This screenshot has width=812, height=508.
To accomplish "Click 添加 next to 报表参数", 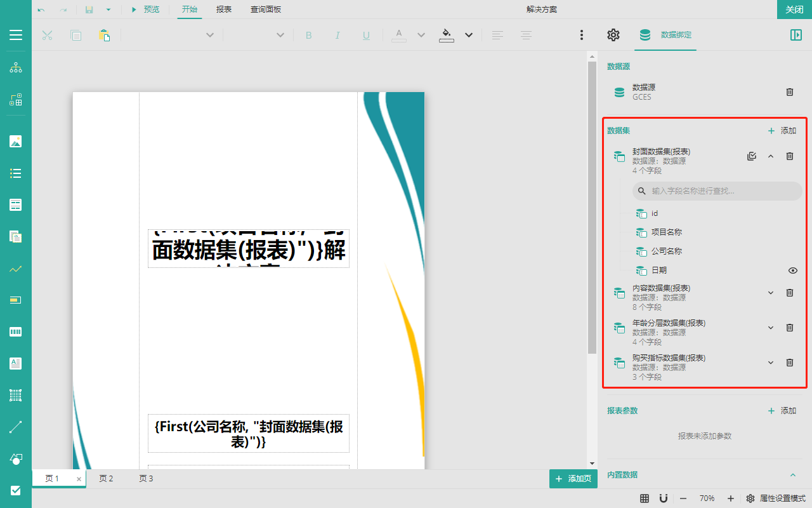I will click(782, 411).
